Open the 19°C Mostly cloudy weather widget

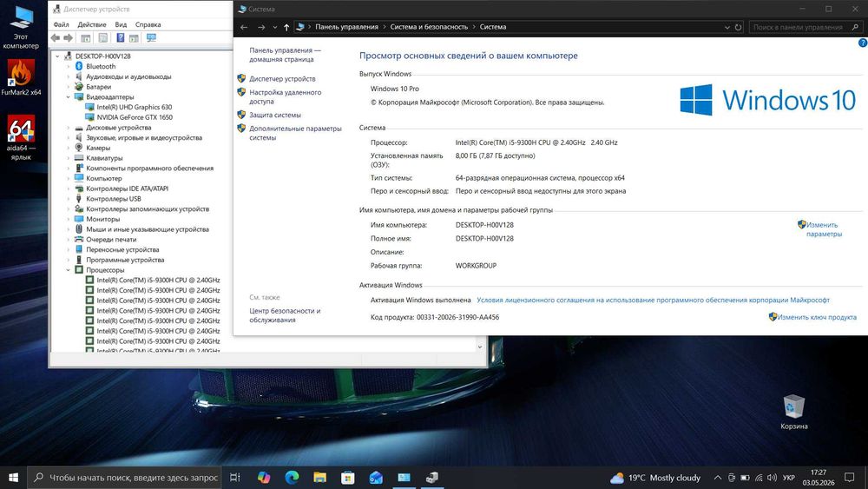point(655,478)
